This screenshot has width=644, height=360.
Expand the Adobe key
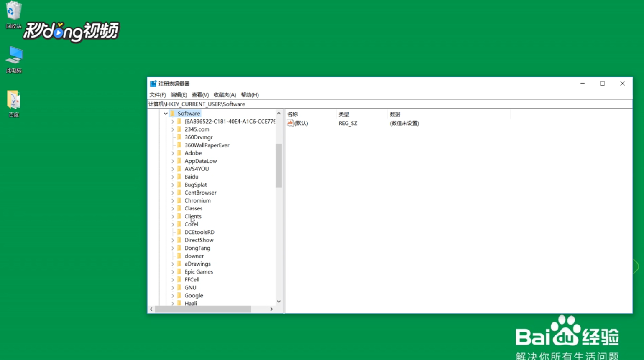click(173, 153)
